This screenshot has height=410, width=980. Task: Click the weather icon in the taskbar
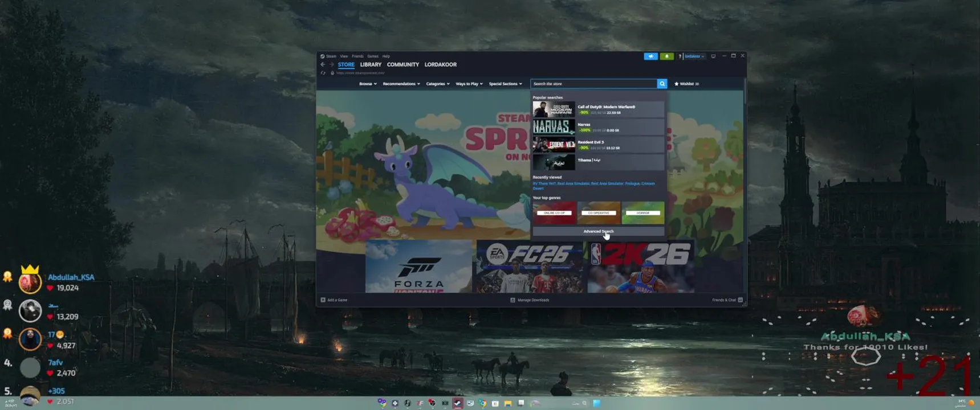click(x=971, y=403)
